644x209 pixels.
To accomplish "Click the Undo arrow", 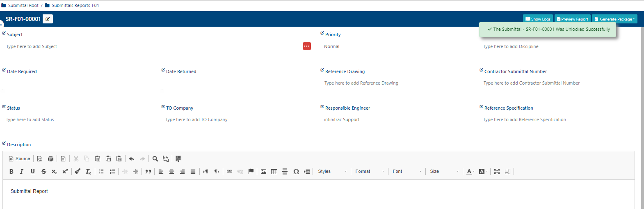I will click(132, 159).
